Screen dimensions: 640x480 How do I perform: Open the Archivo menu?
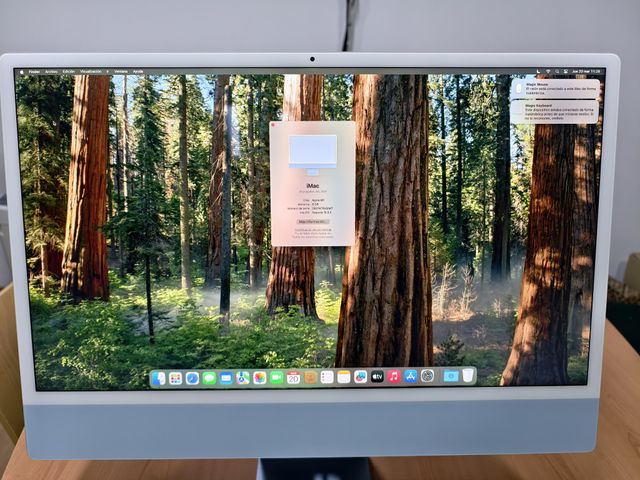point(51,72)
